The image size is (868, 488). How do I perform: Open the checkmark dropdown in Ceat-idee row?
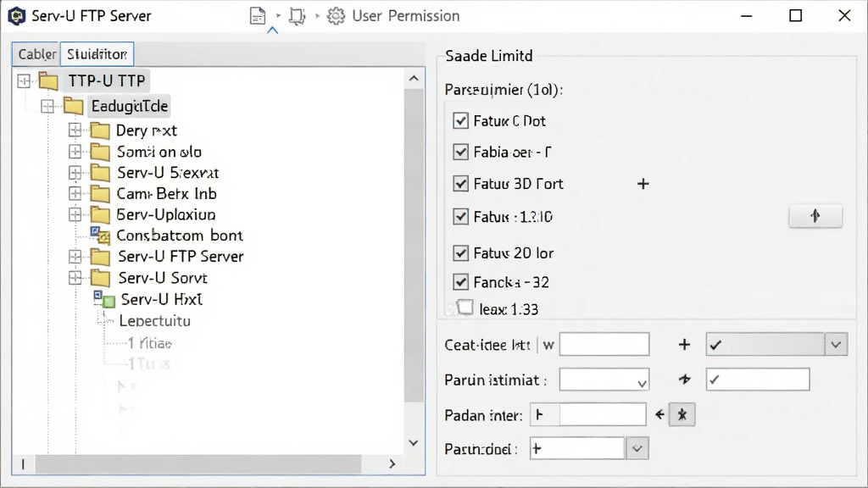coord(836,345)
